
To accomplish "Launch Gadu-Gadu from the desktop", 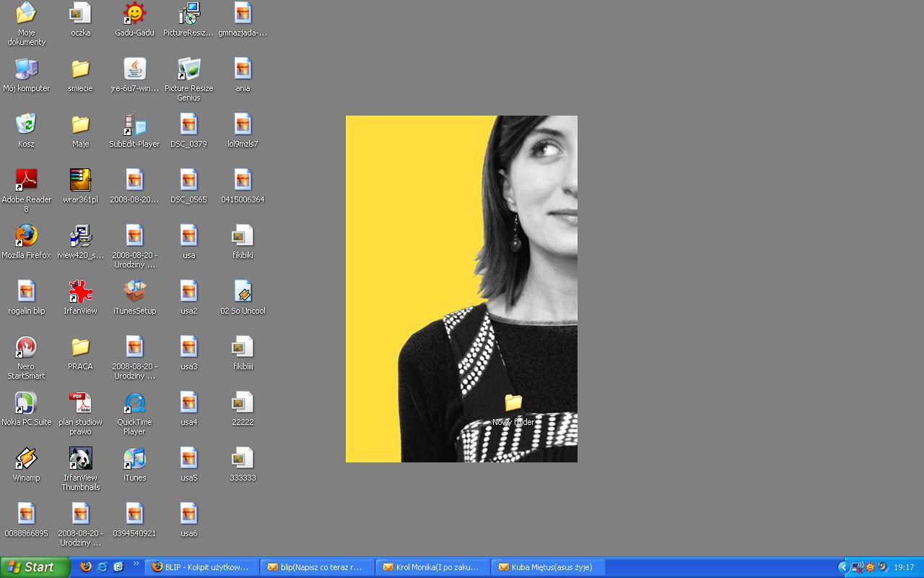I will (x=134, y=14).
